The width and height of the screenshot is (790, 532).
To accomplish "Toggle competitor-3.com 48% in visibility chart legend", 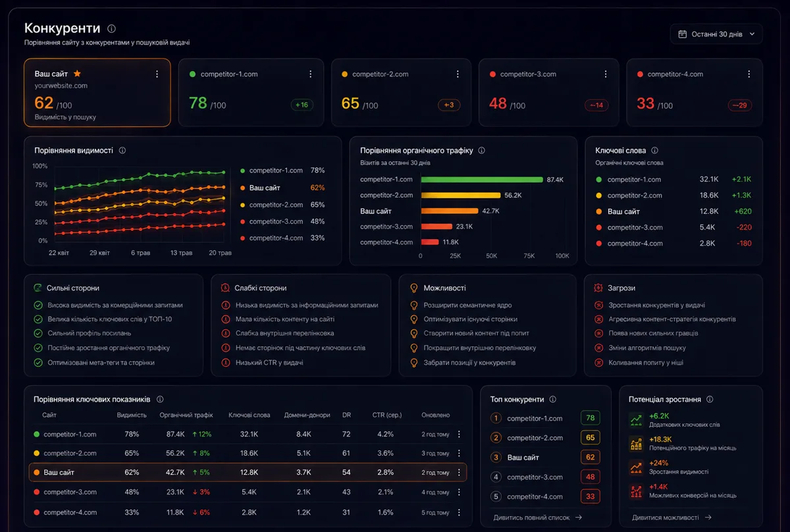I will coord(283,222).
